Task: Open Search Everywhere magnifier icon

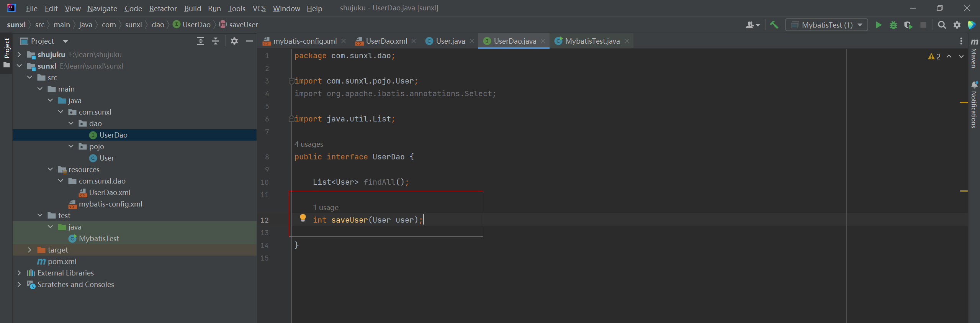Action: (x=942, y=25)
